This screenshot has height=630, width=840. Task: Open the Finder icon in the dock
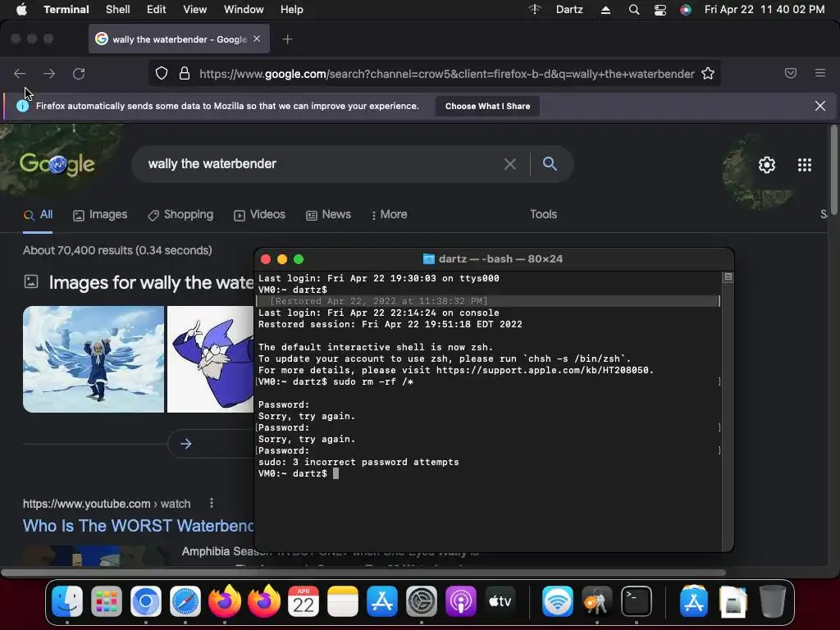(67, 601)
